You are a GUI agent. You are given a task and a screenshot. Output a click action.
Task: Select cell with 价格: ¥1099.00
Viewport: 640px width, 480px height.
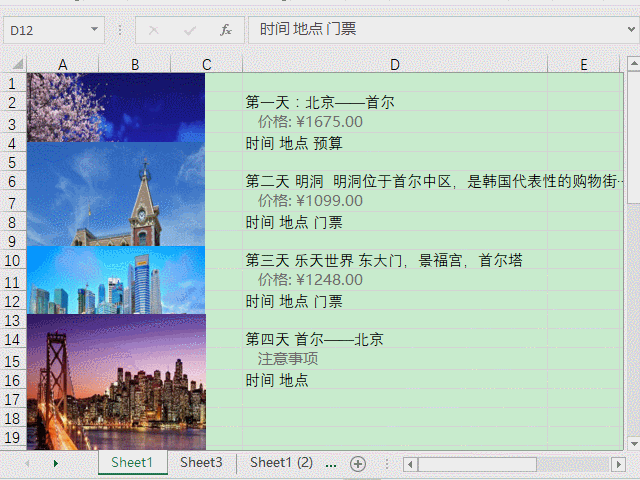click(395, 201)
